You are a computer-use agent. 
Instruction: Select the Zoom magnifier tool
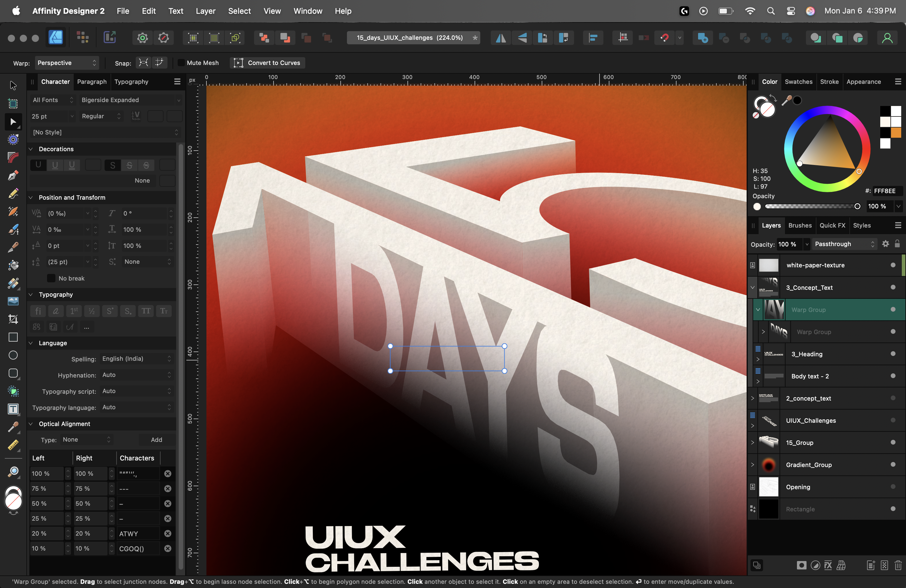pos(13,472)
